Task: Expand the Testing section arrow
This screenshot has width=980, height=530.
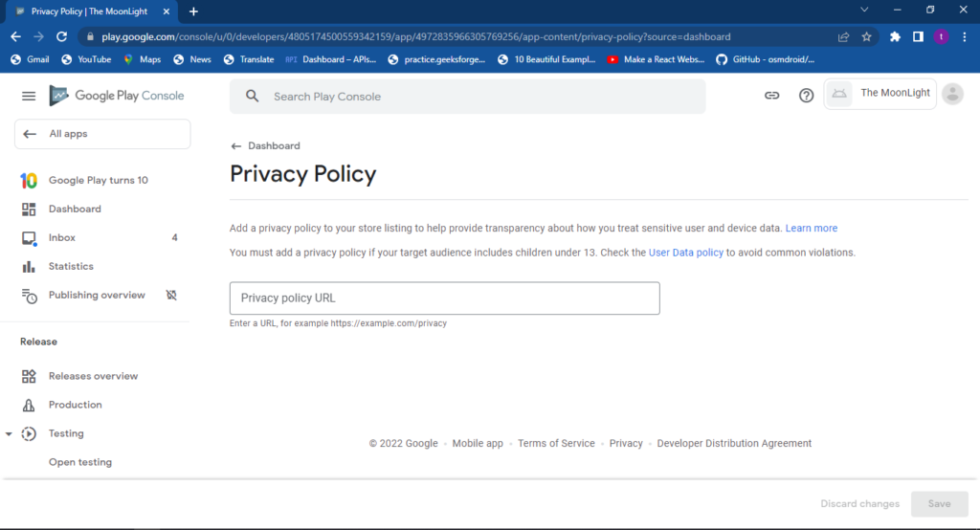Action: pos(9,433)
